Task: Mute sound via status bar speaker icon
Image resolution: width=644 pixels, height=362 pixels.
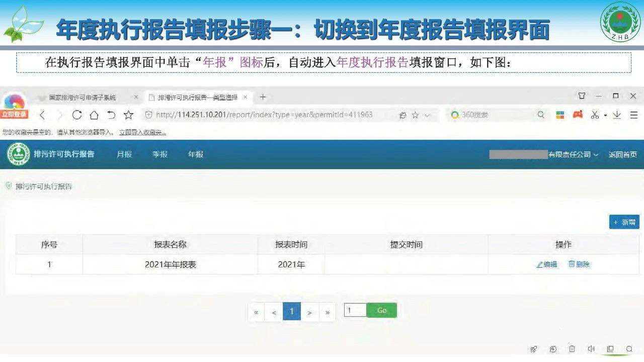Action: (x=591, y=349)
